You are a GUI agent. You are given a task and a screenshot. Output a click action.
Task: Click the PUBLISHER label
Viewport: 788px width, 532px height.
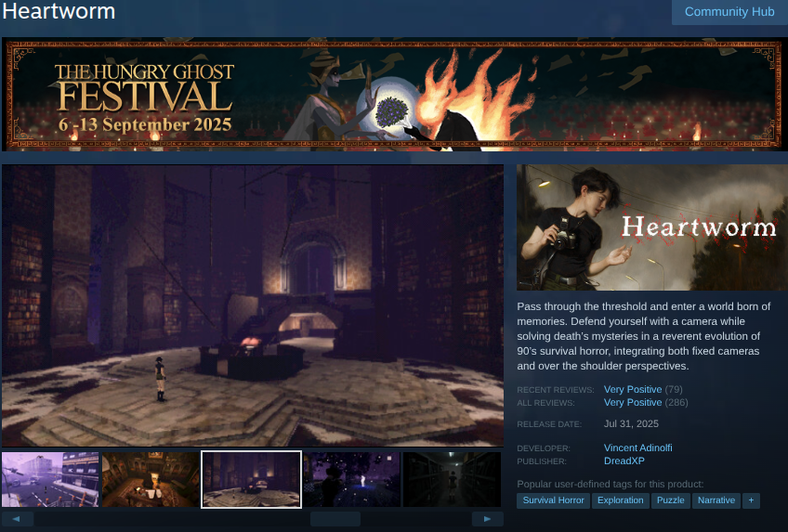pyautogui.click(x=542, y=461)
